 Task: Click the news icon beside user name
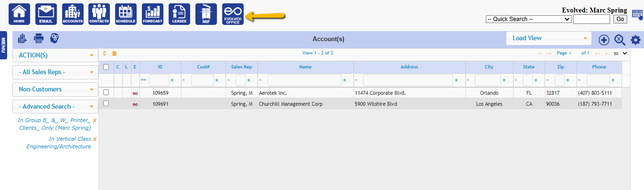[637, 14]
